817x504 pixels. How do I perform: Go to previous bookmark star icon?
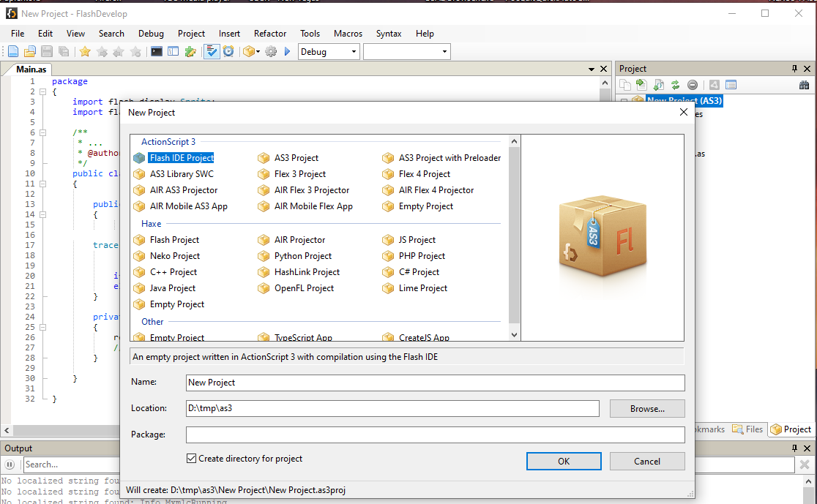(x=119, y=51)
